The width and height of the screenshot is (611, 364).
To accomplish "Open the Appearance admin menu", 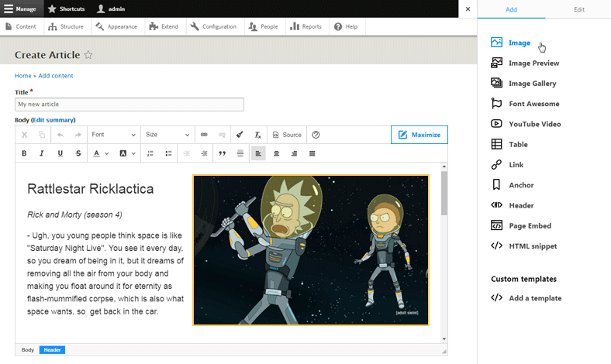I will pos(116,26).
